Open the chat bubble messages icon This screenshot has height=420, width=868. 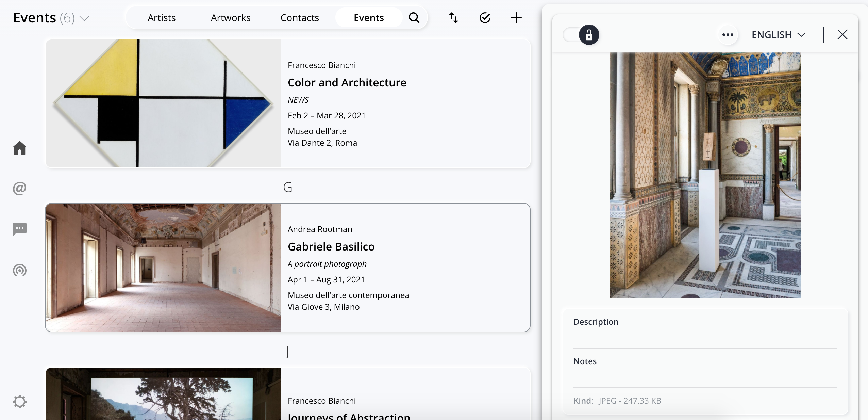coord(20,229)
